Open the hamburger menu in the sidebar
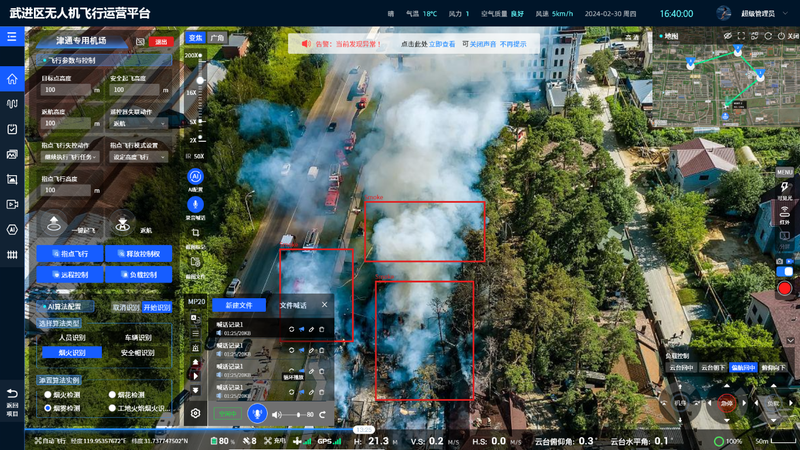This screenshot has width=800, height=450. (12, 37)
